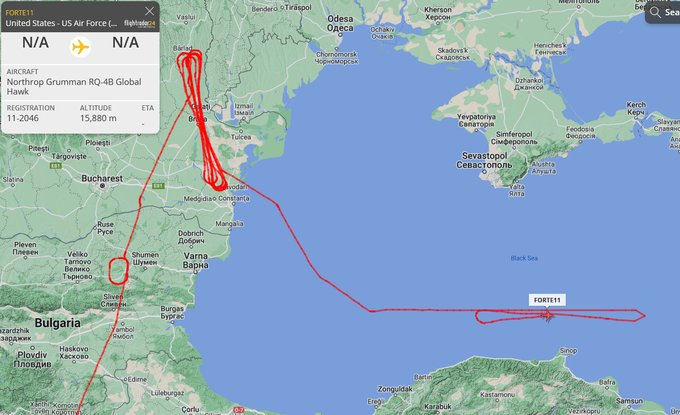Click the Odesa city label

pos(340,23)
